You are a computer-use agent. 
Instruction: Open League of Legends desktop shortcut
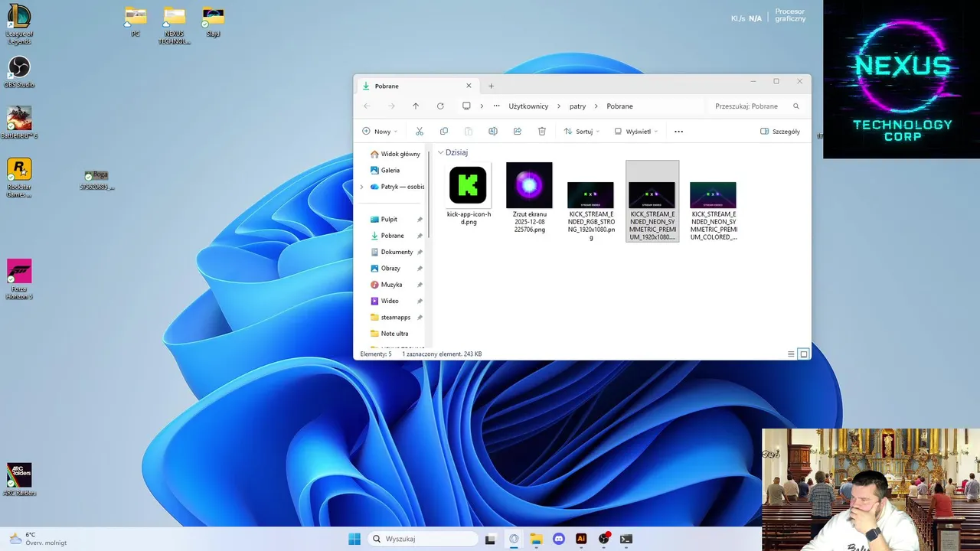(19, 23)
